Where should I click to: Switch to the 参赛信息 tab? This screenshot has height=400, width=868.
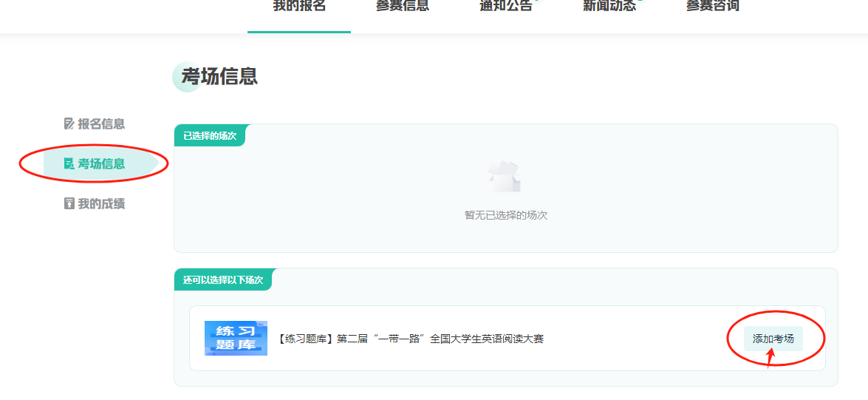tap(403, 7)
